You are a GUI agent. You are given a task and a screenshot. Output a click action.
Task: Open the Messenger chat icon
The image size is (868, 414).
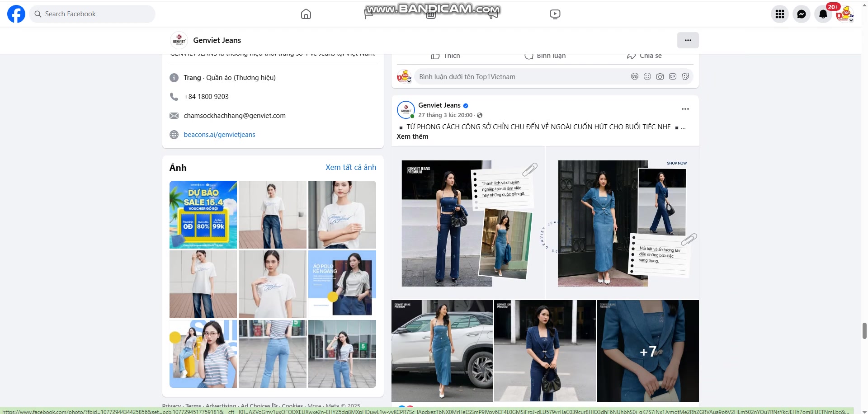tap(801, 14)
